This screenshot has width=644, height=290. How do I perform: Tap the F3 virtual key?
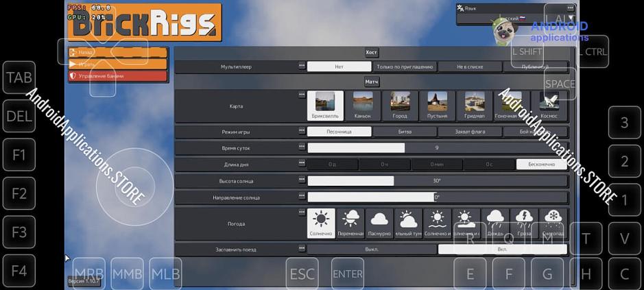tap(19, 232)
